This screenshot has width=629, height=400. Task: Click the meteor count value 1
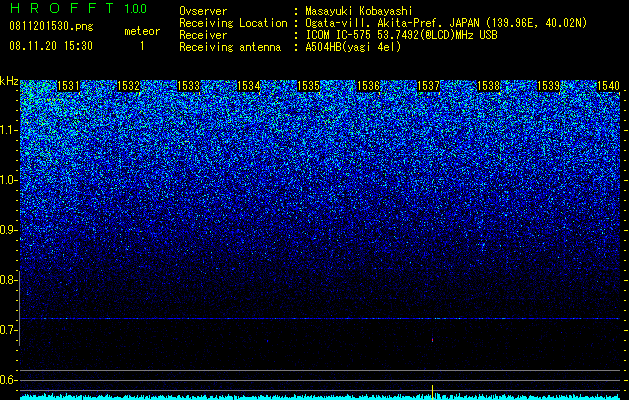point(142,46)
